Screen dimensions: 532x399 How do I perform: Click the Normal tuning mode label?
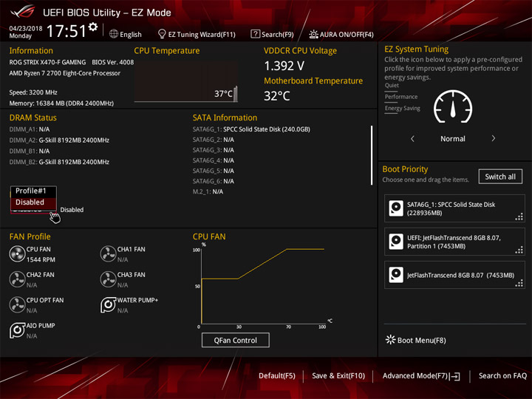pos(453,139)
